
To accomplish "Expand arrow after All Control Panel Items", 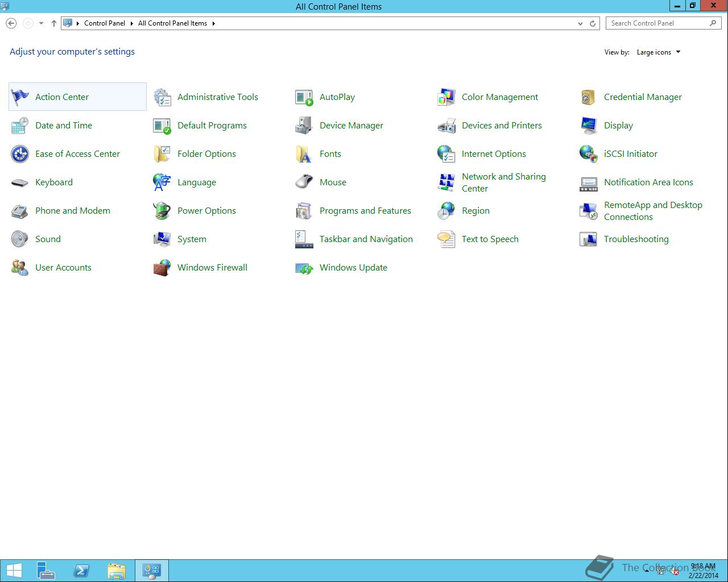I will [x=214, y=23].
